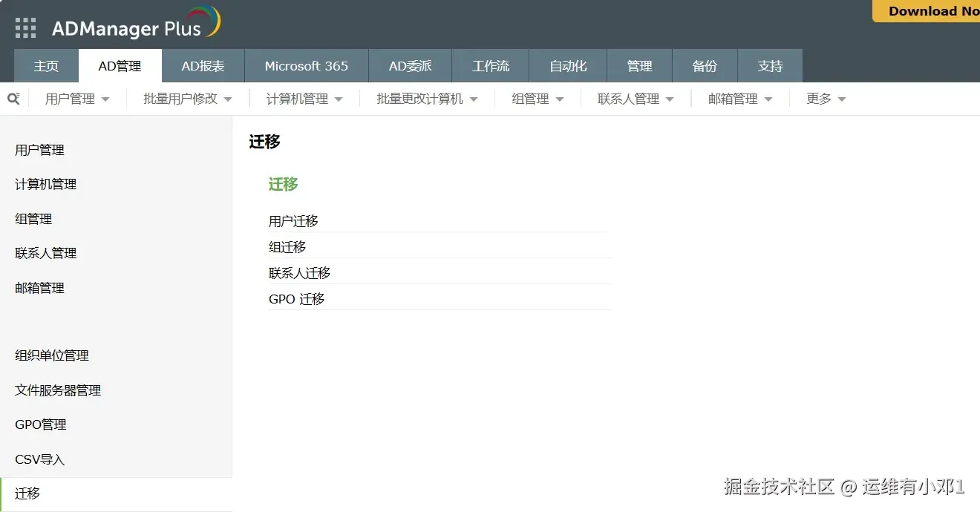Switch to the AD报表 tab
Screen dimensions: 980x512
[203, 65]
